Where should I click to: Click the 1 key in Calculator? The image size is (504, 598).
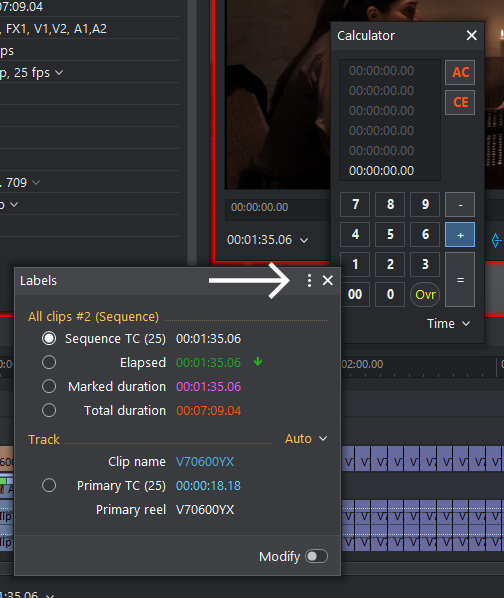click(355, 264)
